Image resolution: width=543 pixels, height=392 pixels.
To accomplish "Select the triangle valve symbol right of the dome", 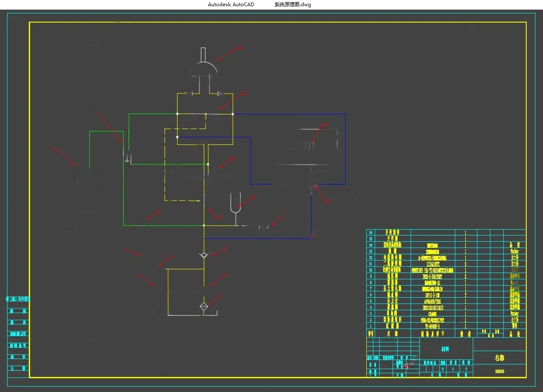I will pos(220,94).
